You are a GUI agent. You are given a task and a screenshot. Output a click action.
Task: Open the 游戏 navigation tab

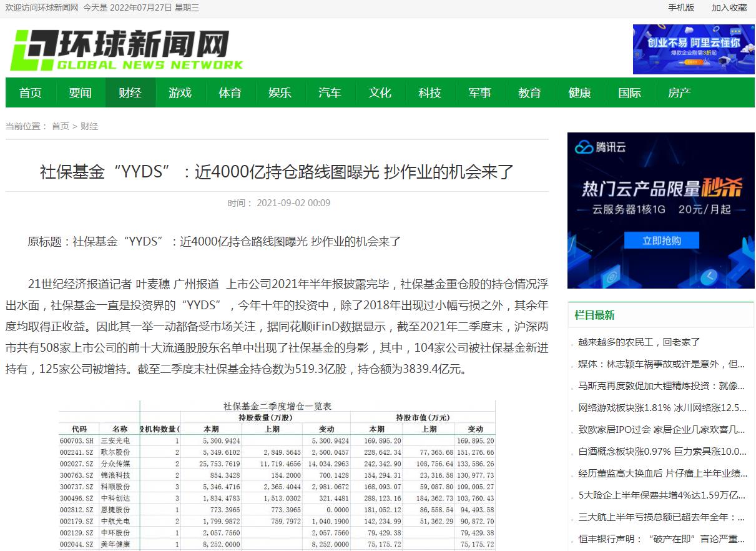[180, 92]
